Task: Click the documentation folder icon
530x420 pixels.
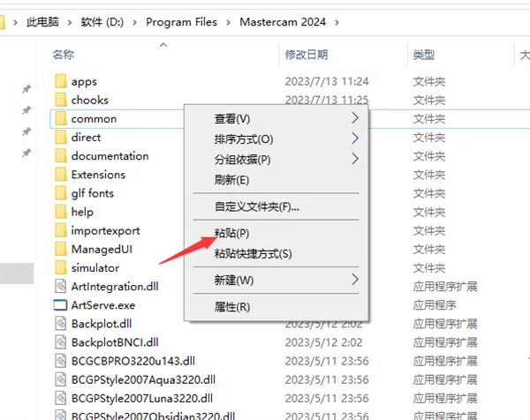Action: 61,156
